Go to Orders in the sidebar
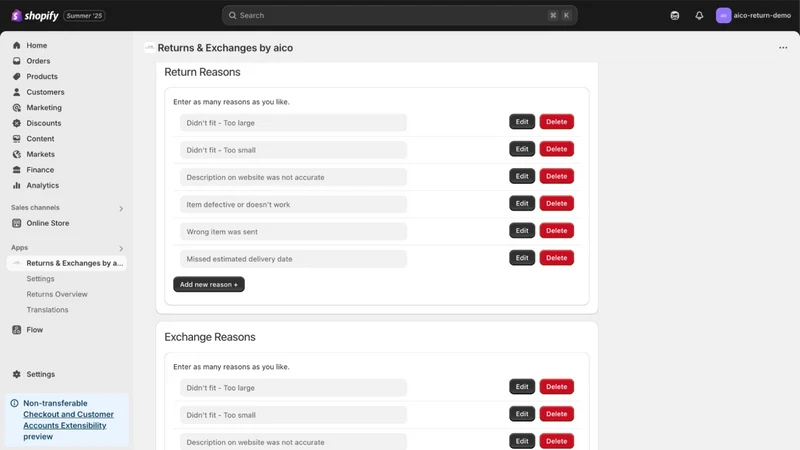800x450 pixels. pos(38,61)
